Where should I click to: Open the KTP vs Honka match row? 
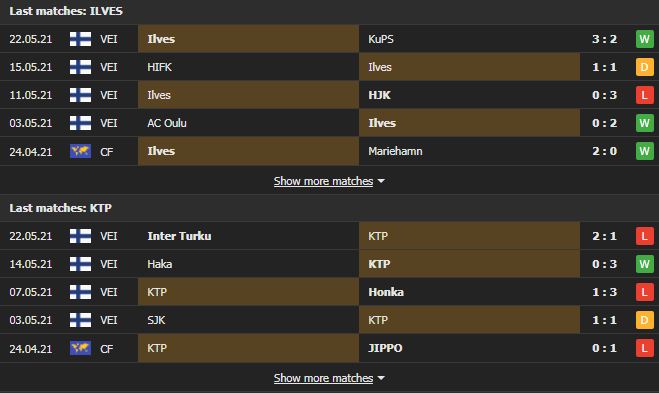point(330,292)
